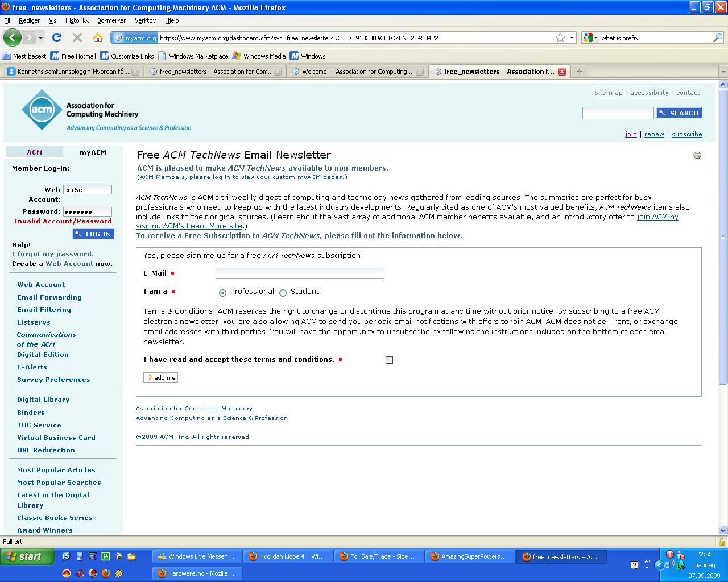This screenshot has height=582, width=728.
Task: Bookmark this page with the star icon
Action: [560, 38]
